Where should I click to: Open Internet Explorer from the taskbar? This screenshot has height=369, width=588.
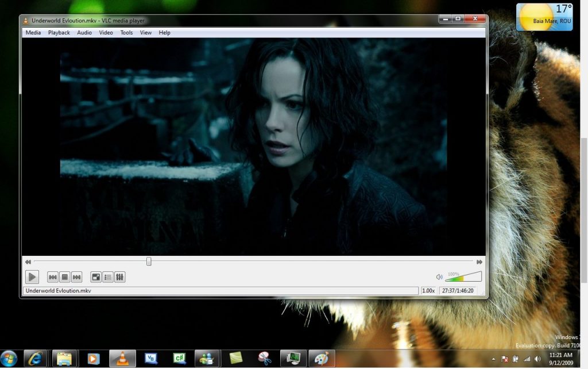(x=35, y=359)
